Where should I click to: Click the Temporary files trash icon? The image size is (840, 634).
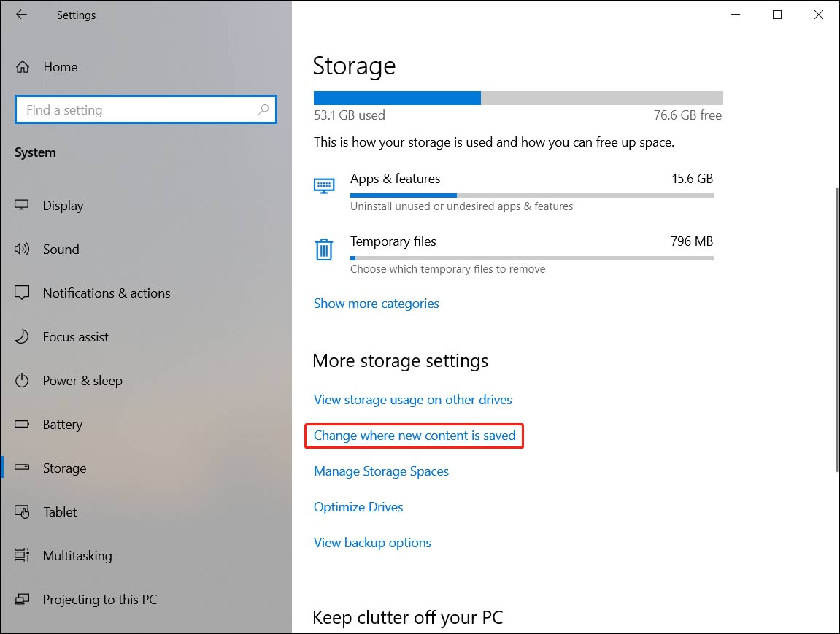point(324,250)
